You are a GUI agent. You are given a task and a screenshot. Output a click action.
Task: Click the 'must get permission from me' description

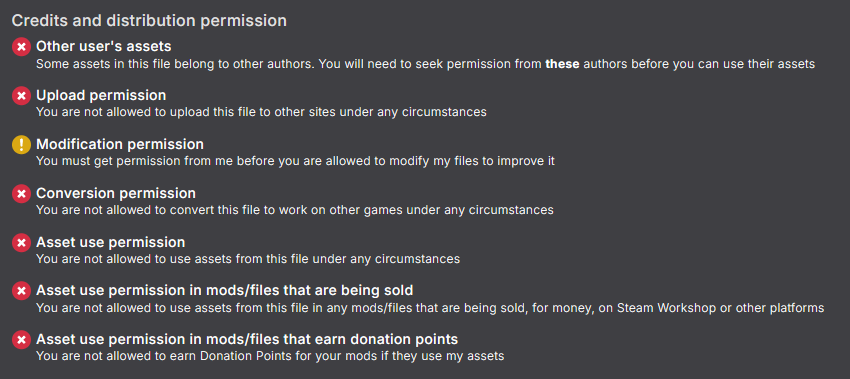tap(295, 161)
